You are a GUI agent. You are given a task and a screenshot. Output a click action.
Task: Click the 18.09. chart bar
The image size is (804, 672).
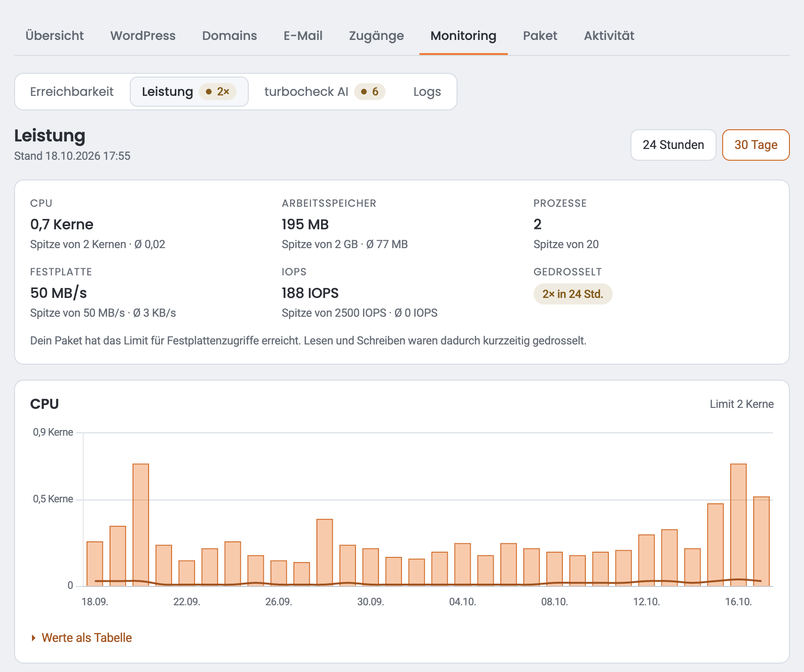coord(95,564)
